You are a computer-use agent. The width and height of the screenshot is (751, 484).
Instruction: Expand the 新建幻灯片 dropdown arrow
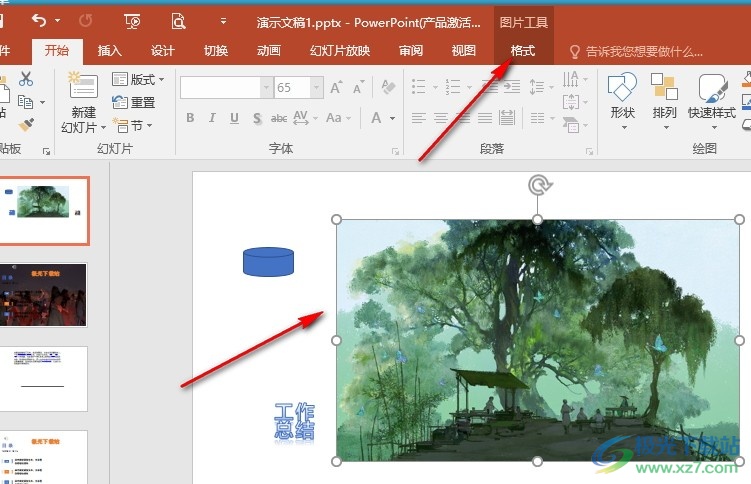(x=103, y=128)
